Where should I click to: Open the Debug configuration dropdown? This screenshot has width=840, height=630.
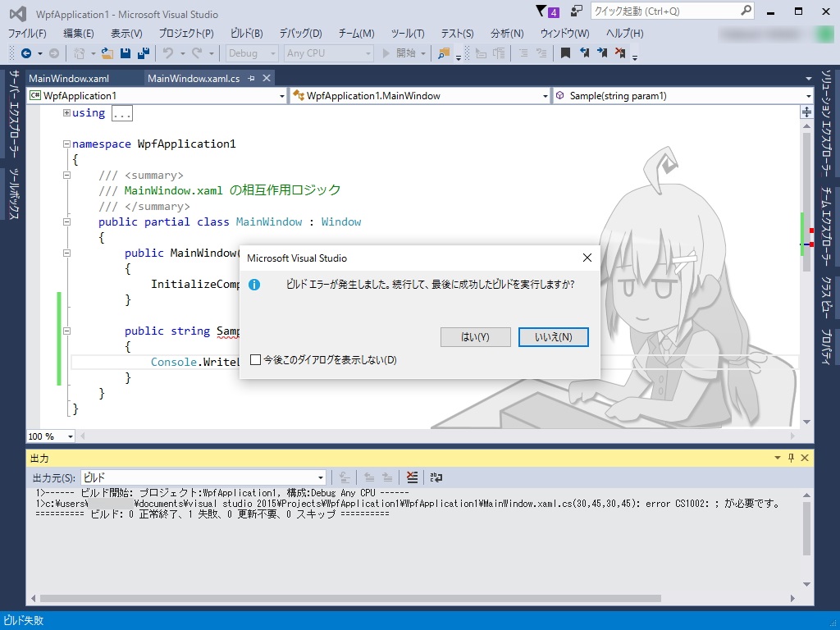pyautogui.click(x=251, y=53)
